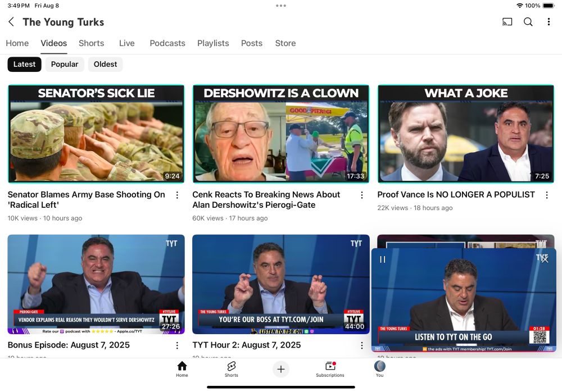
Task: Go back using the back arrow
Action: point(11,22)
